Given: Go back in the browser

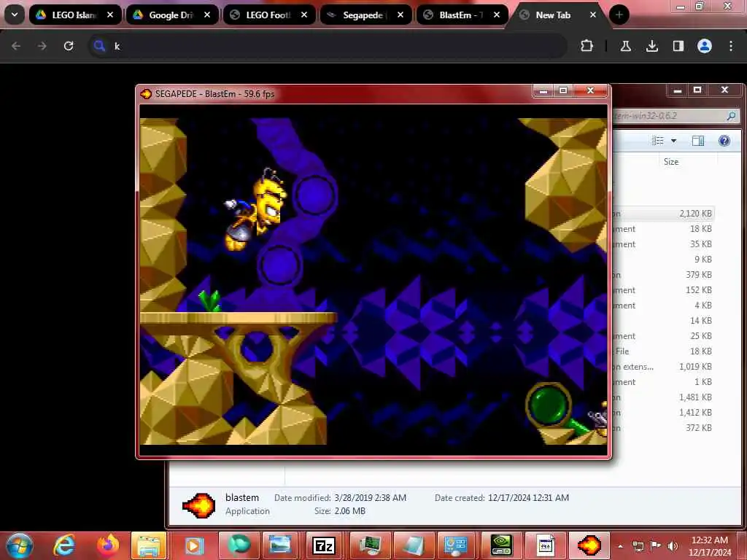Looking at the screenshot, I should [x=16, y=46].
